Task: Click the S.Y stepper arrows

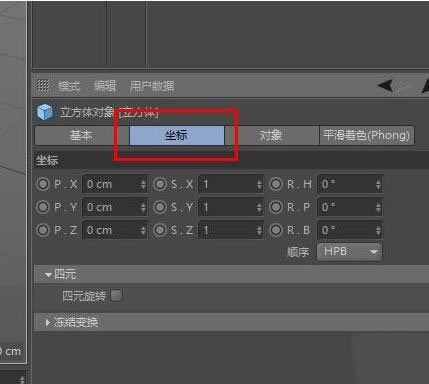Action: click(260, 207)
